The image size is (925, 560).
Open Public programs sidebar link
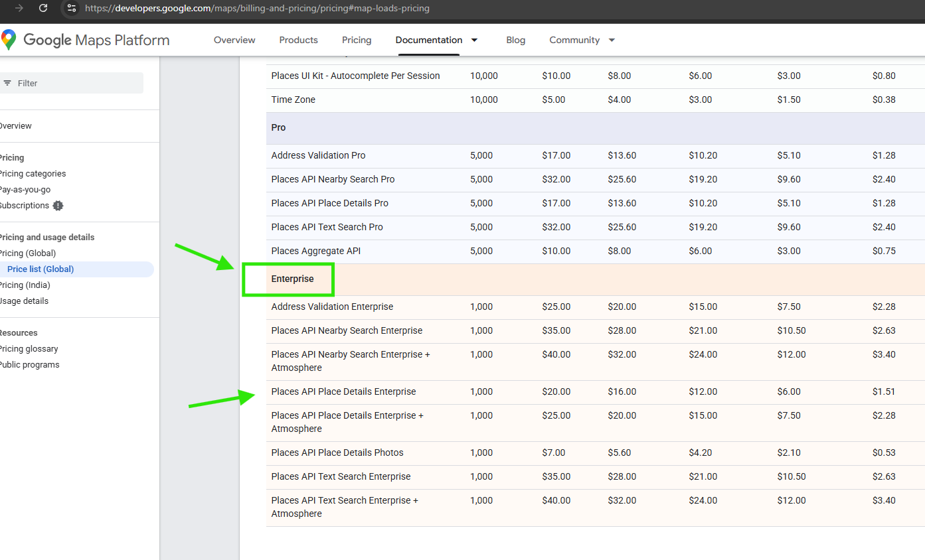[29, 365]
